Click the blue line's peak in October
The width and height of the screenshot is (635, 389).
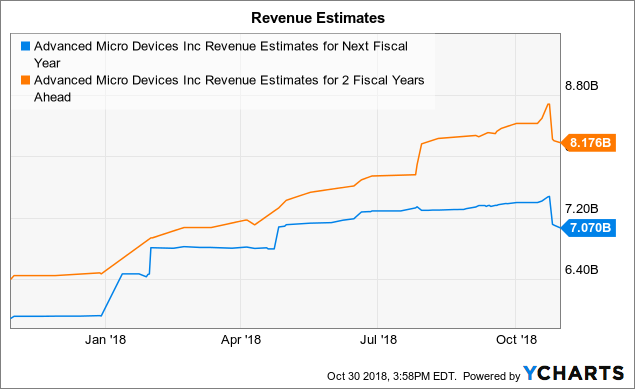tap(549, 197)
